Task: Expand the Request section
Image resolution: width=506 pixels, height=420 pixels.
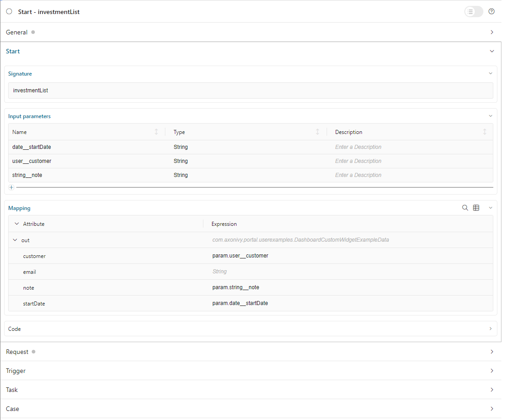Action: coord(492,352)
